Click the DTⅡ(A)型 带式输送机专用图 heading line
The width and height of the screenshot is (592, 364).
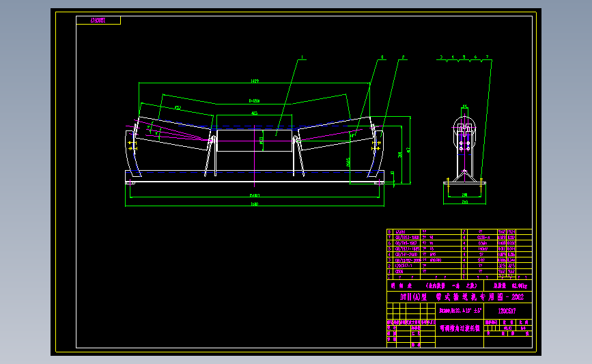tap(462, 297)
